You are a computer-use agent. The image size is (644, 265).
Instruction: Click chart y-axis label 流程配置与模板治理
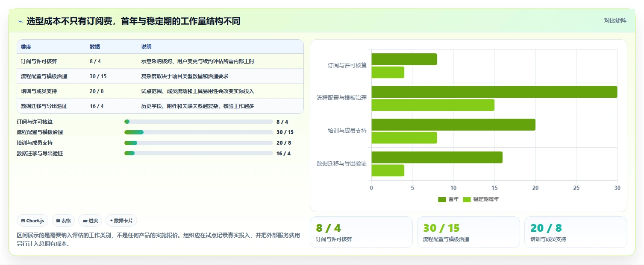coord(341,98)
